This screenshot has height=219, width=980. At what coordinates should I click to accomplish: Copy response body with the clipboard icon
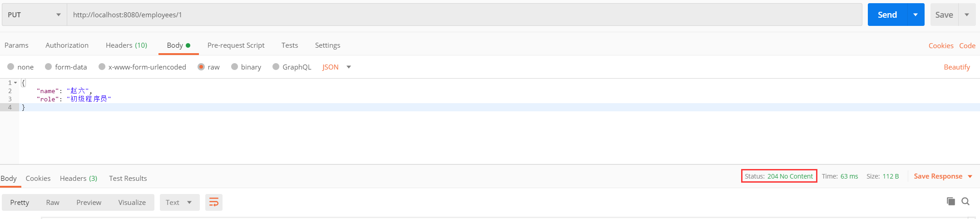click(950, 201)
